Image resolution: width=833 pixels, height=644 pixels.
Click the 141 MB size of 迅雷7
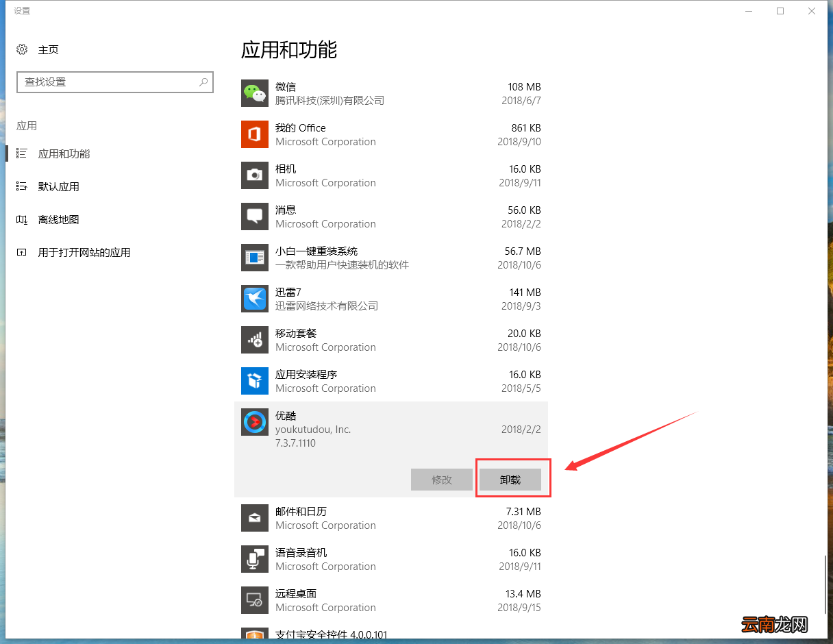525,293
